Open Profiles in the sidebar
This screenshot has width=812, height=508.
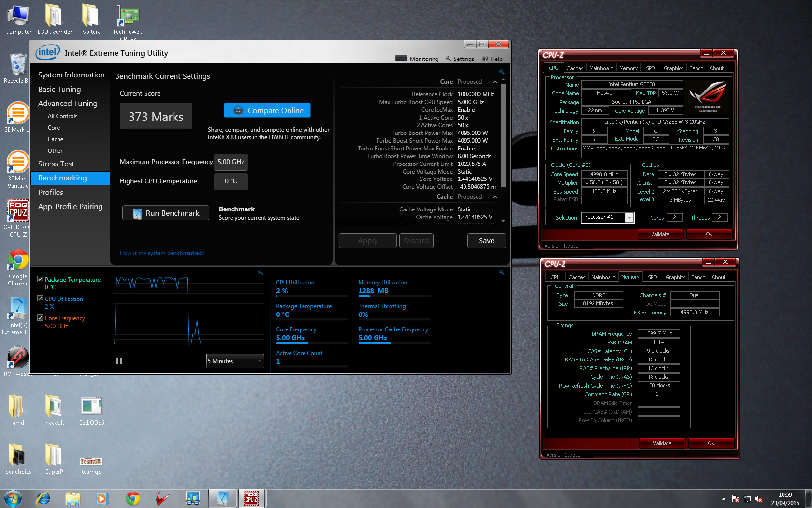coord(50,193)
